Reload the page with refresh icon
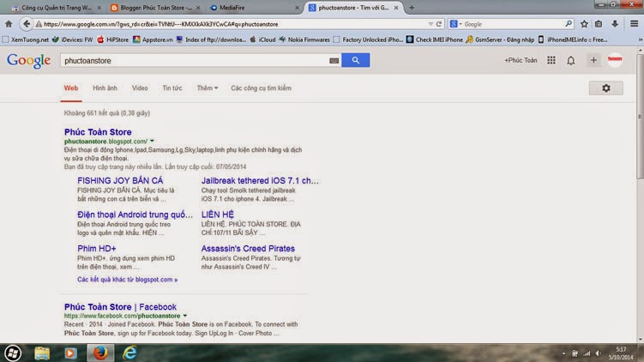The width and height of the screenshot is (644, 362). (x=439, y=24)
